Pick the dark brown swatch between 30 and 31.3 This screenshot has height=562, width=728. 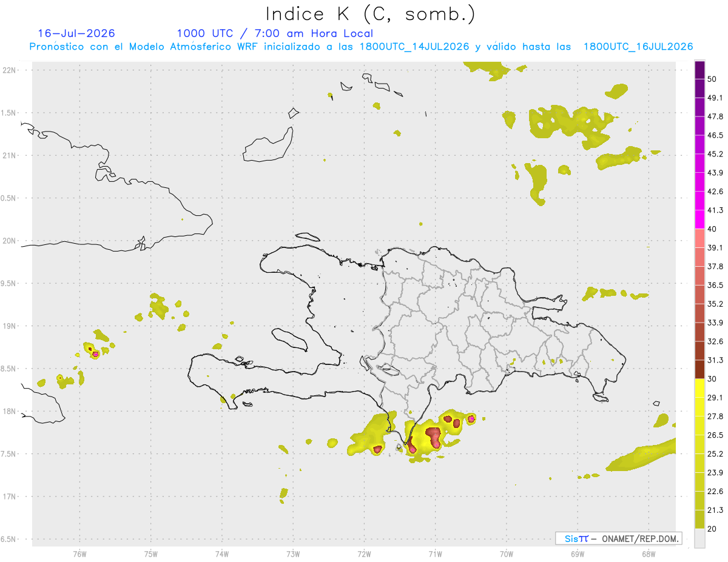[x=699, y=370]
